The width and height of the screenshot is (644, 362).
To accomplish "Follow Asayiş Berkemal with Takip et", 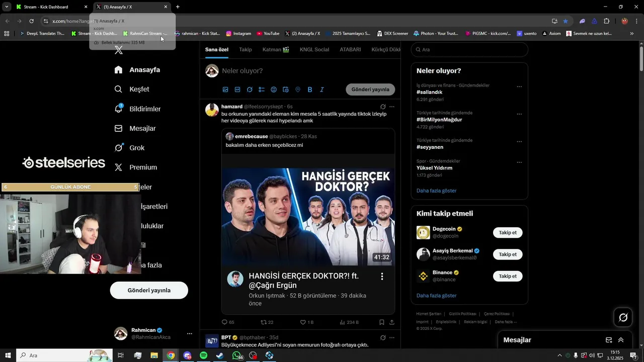I will click(x=508, y=254).
